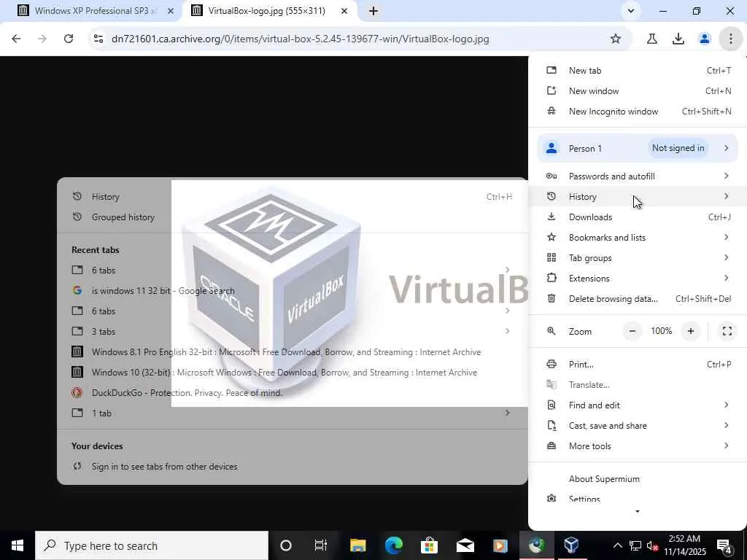Expand Bookmarks and lists submenu

pyautogui.click(x=638, y=238)
